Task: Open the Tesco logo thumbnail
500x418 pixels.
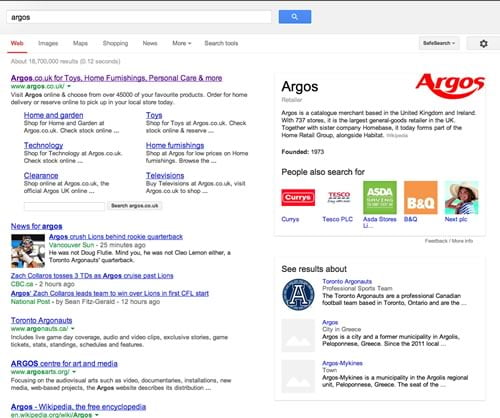Action: (x=339, y=197)
